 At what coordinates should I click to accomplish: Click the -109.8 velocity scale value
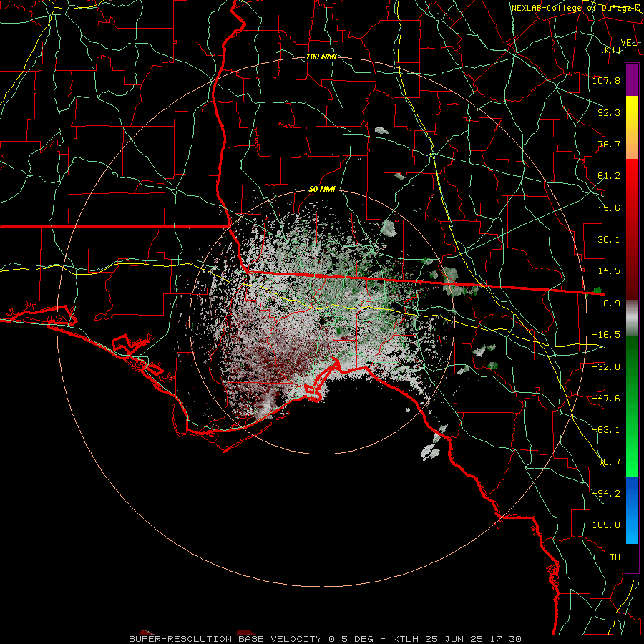(603, 525)
